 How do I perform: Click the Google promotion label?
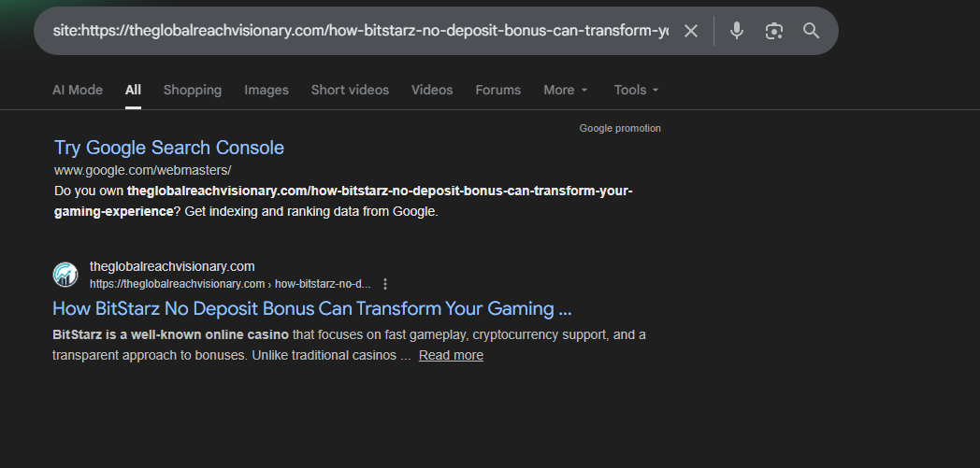click(x=620, y=128)
